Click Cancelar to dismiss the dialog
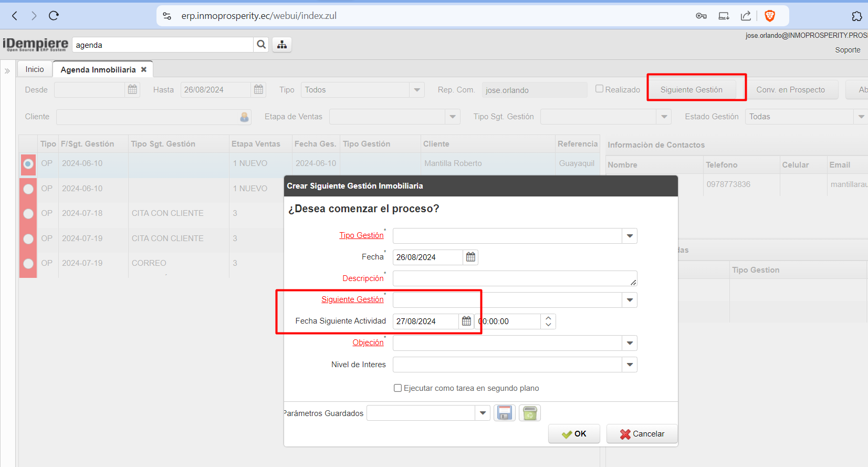Image resolution: width=868 pixels, height=467 pixels. pyautogui.click(x=642, y=434)
